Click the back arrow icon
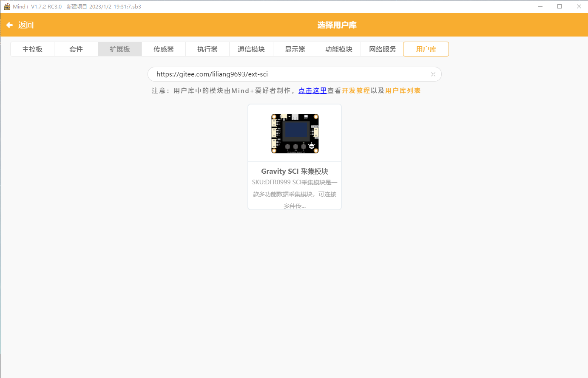 10,25
